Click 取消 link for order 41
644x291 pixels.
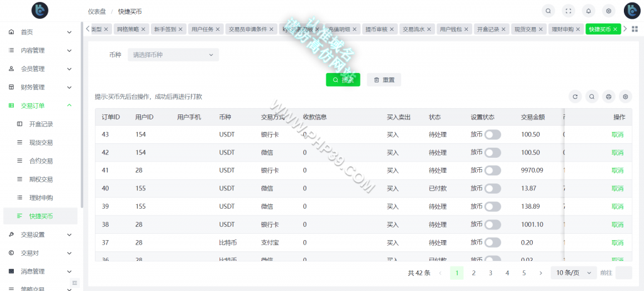618,170
